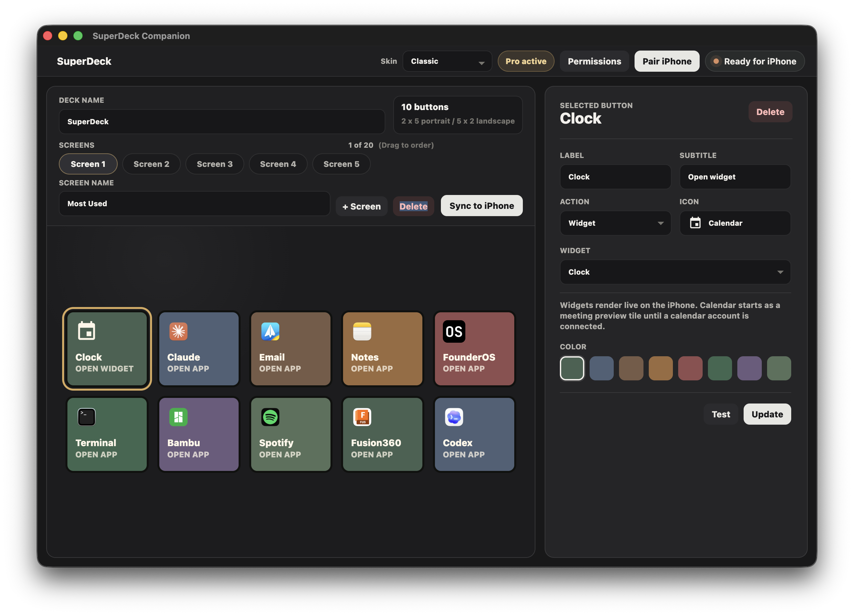This screenshot has width=854, height=616.
Task: Click the Fusion360 orange icon
Action: tap(362, 417)
